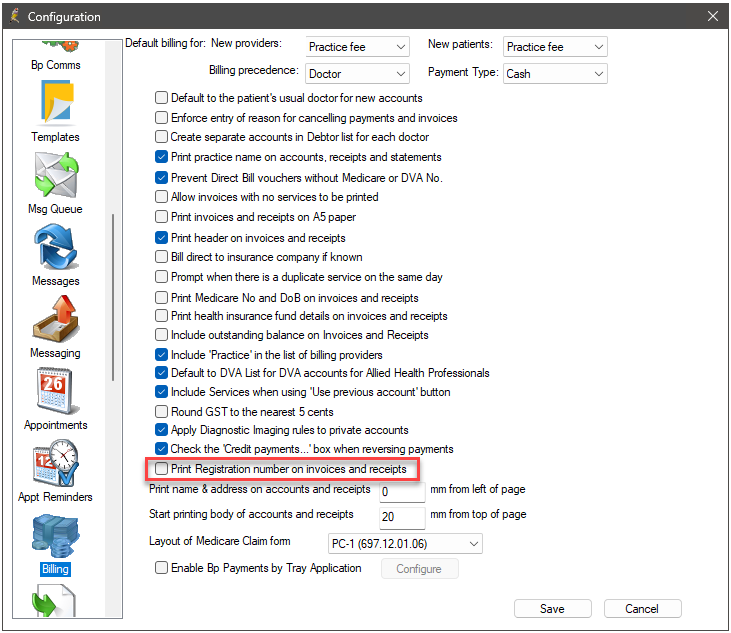
Task: Select the Messages sync icon
Action: tap(55, 247)
